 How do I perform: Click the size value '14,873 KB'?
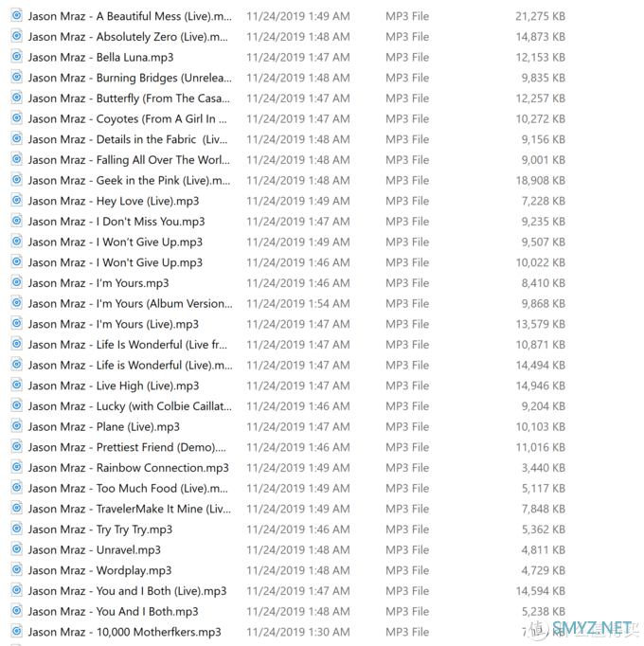tap(540, 37)
